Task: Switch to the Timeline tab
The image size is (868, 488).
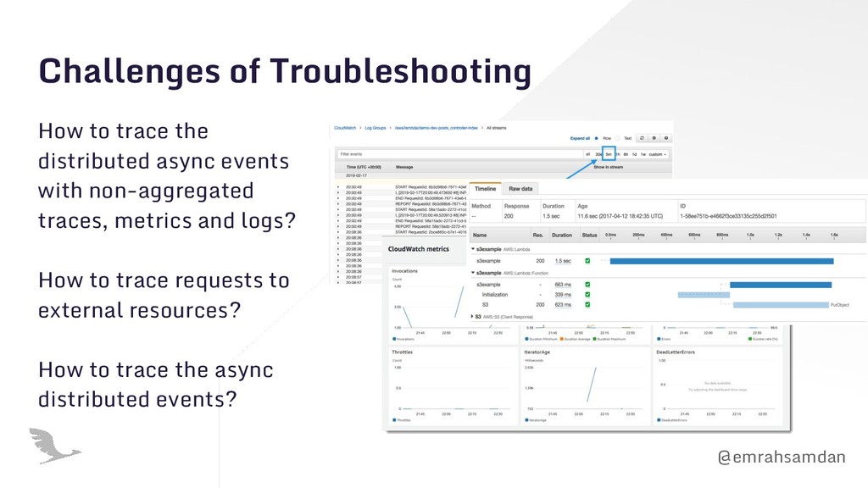Action: tap(486, 189)
